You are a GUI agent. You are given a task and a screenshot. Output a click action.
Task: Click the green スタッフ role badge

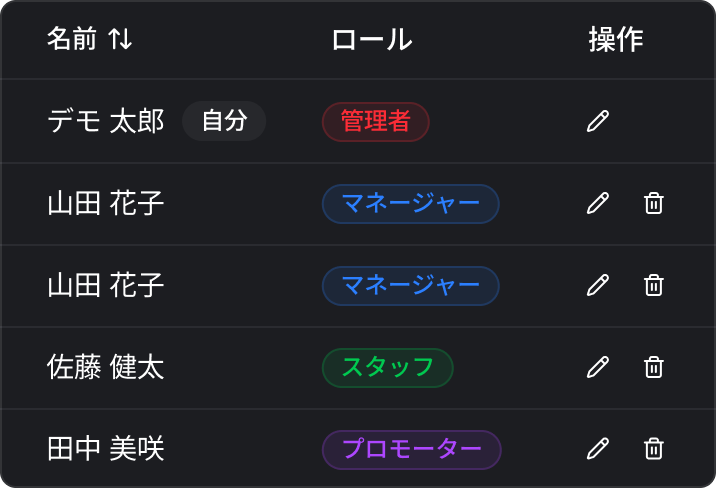click(x=387, y=368)
